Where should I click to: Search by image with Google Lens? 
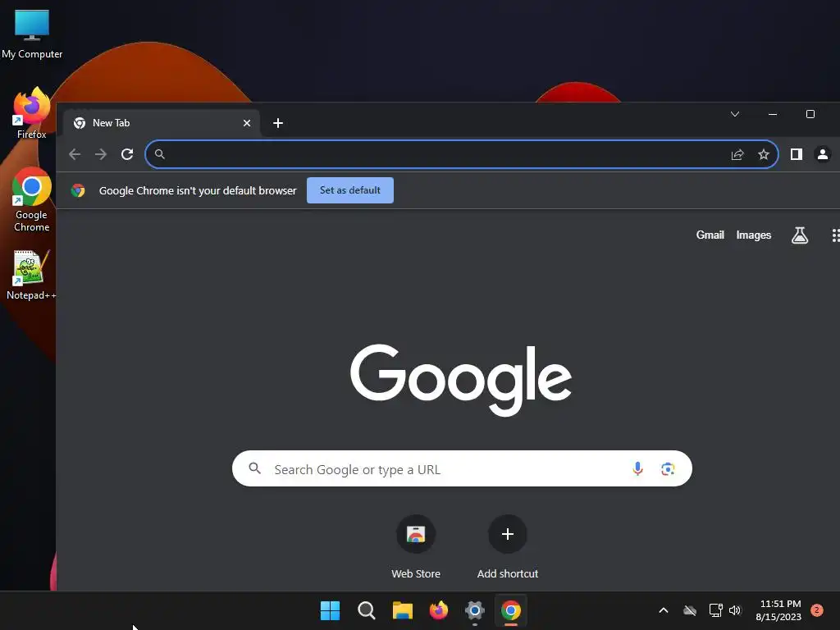pos(668,468)
